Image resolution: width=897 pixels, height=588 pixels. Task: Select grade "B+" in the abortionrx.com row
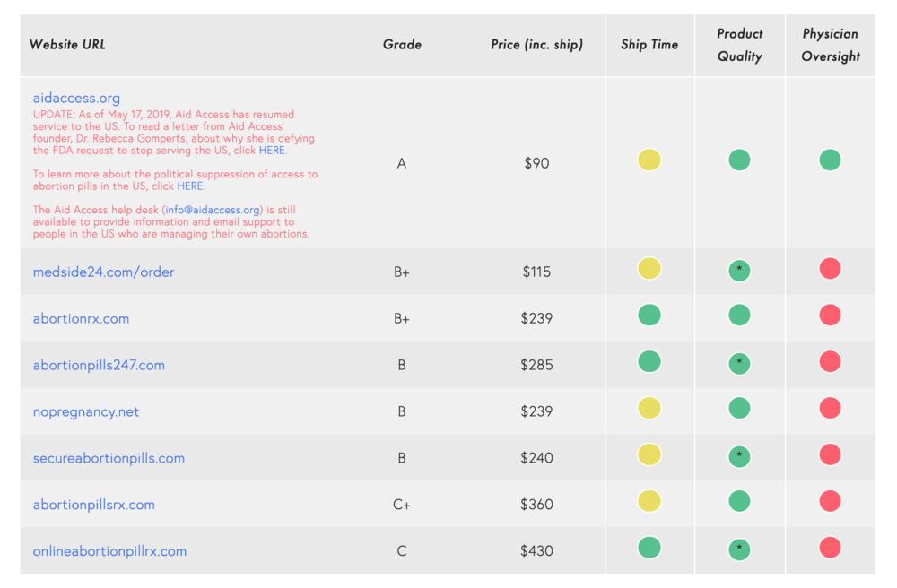pos(402,319)
